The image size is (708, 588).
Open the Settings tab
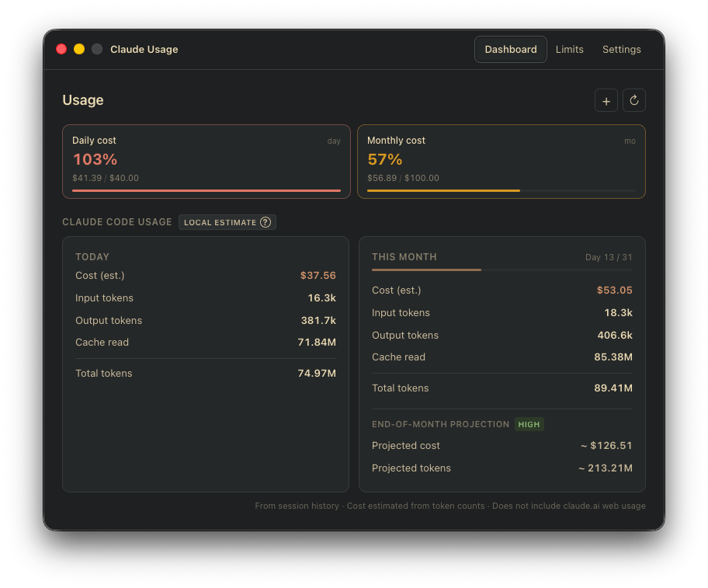coord(621,49)
